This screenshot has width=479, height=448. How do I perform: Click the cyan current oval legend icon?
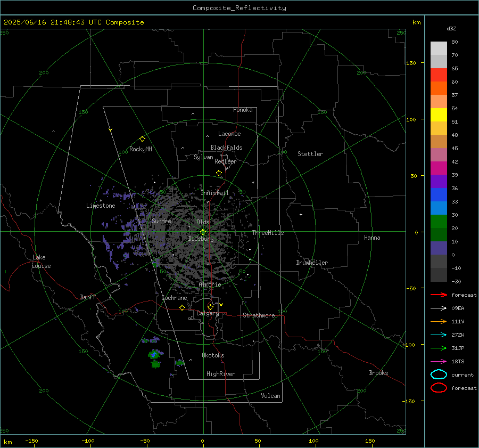pos(439,374)
